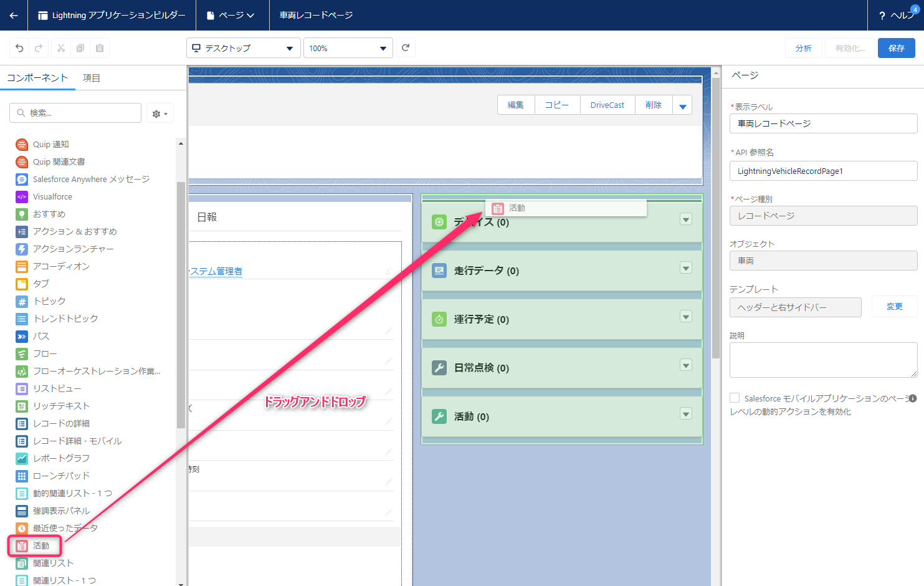Select the おすすめ component icon
924x586 pixels.
click(x=22, y=214)
